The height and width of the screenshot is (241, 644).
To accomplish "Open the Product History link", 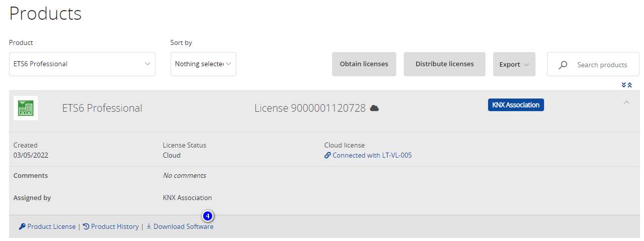I will click(x=115, y=227).
